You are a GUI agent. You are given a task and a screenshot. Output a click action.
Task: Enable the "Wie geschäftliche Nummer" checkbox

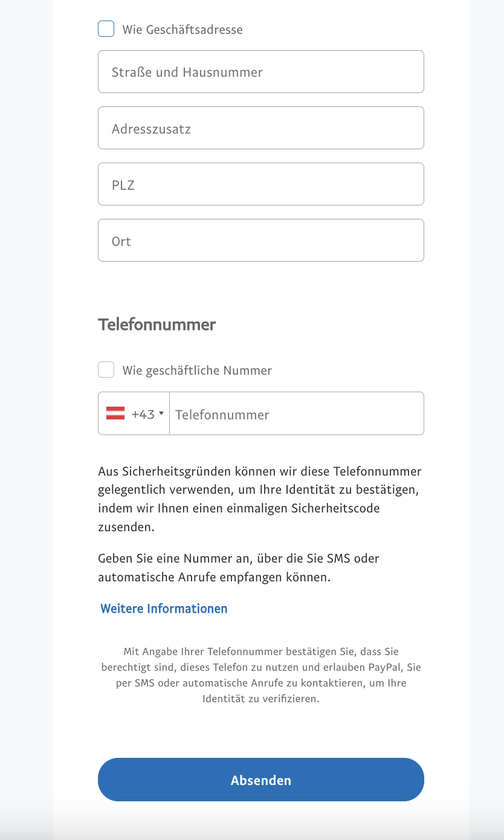[106, 370]
